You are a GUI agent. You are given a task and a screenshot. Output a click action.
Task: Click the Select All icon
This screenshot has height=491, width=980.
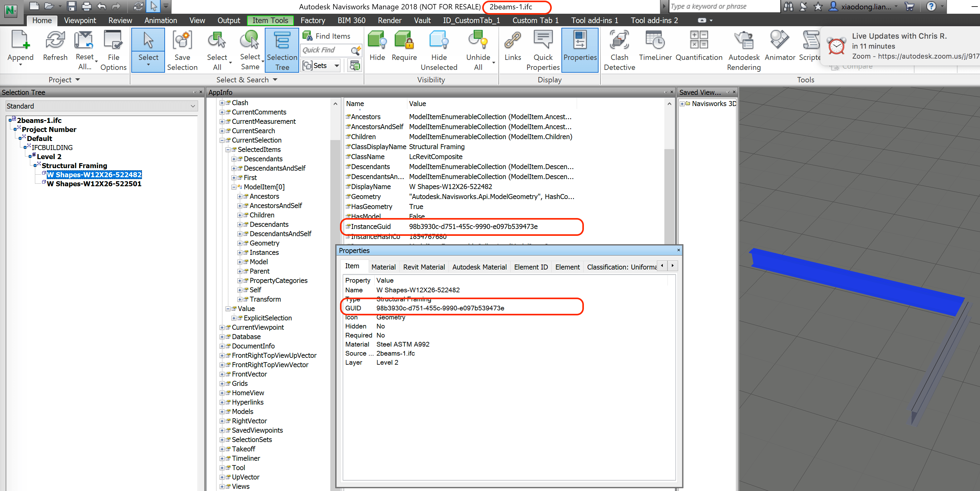217,40
